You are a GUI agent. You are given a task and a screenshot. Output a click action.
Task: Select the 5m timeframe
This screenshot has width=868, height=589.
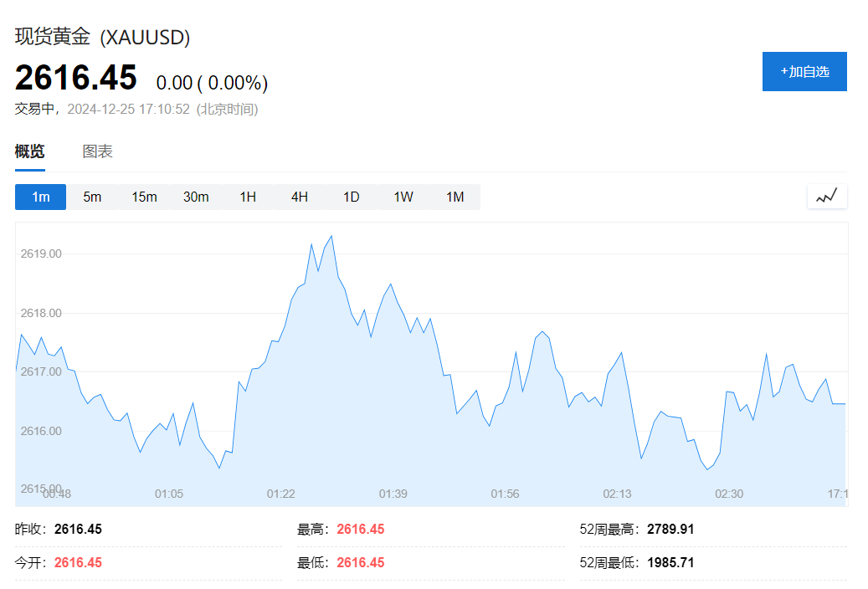(x=92, y=197)
